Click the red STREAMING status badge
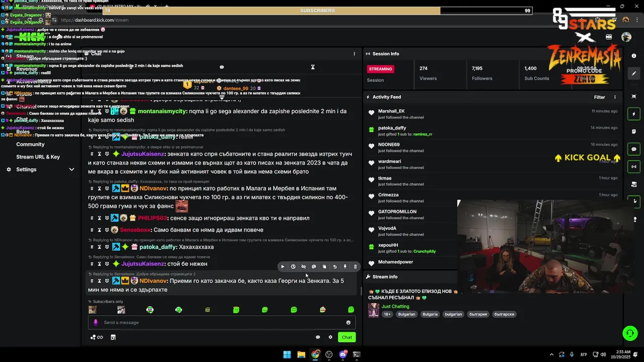Viewport: 644px width, 362px height. [x=380, y=69]
